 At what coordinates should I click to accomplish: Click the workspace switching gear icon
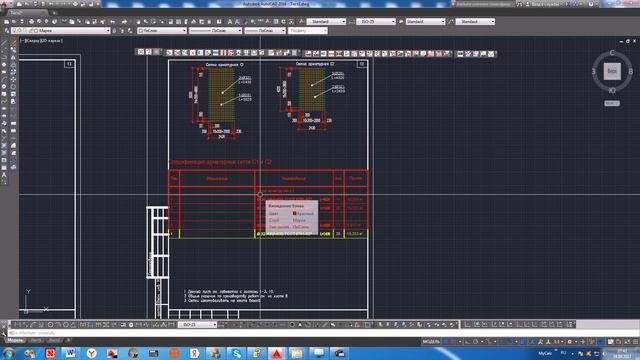point(569,342)
